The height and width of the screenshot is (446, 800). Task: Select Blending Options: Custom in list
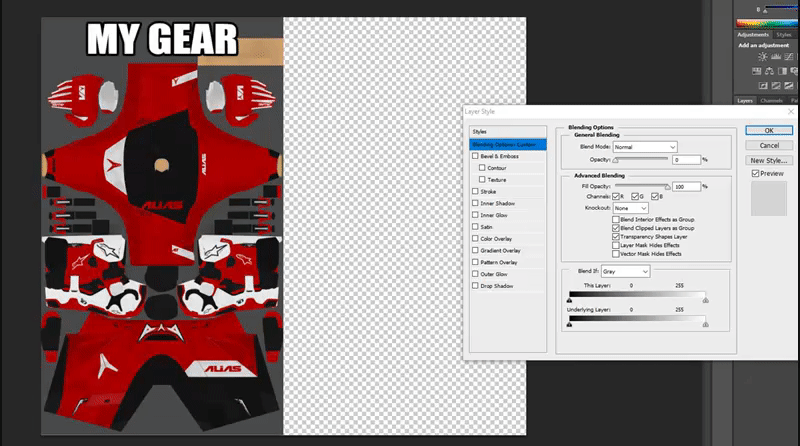pyautogui.click(x=508, y=144)
